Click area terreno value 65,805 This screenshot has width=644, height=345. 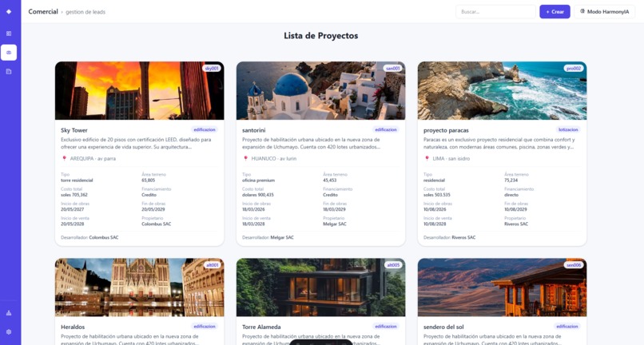[149, 180]
